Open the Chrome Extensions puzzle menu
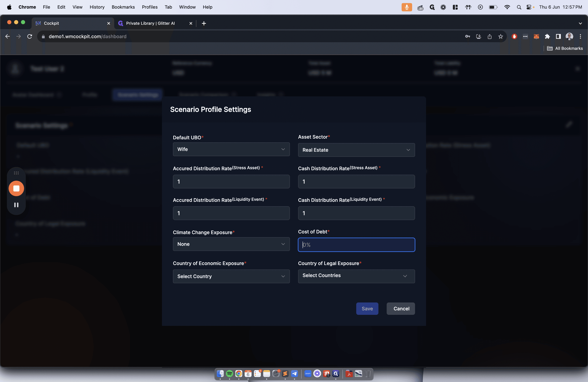Image resolution: width=588 pixels, height=382 pixels. pyautogui.click(x=547, y=37)
